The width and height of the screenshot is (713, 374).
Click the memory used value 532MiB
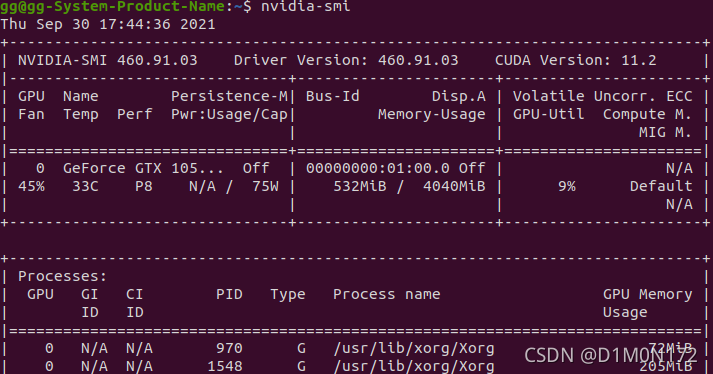coord(360,186)
